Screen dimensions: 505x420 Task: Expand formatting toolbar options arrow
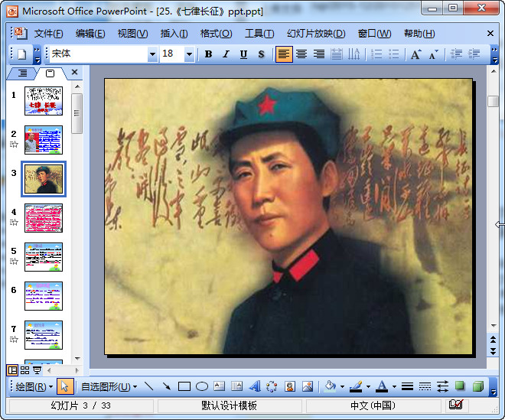[494, 55]
